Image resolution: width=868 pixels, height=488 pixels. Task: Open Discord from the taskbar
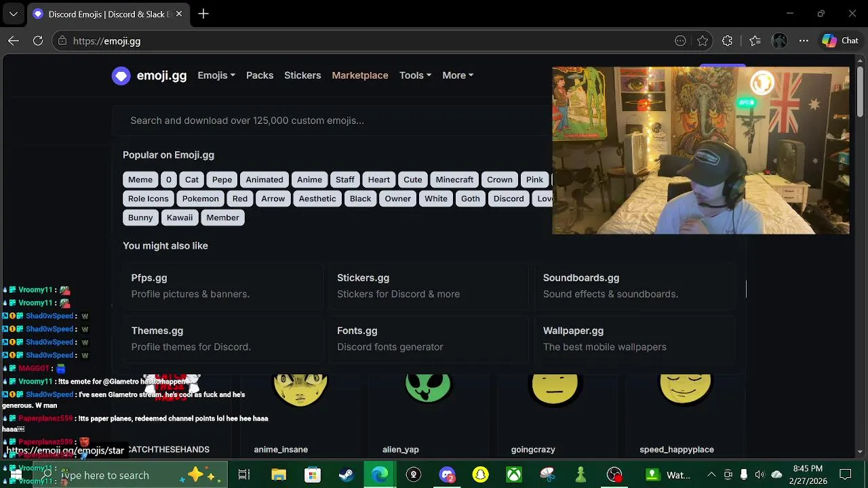pyautogui.click(x=447, y=475)
